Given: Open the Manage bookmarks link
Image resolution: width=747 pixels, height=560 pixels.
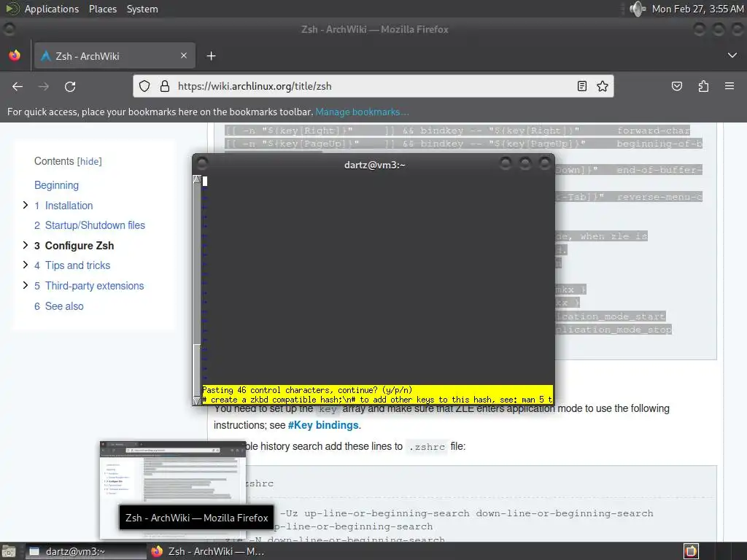Looking at the screenshot, I should [362, 112].
